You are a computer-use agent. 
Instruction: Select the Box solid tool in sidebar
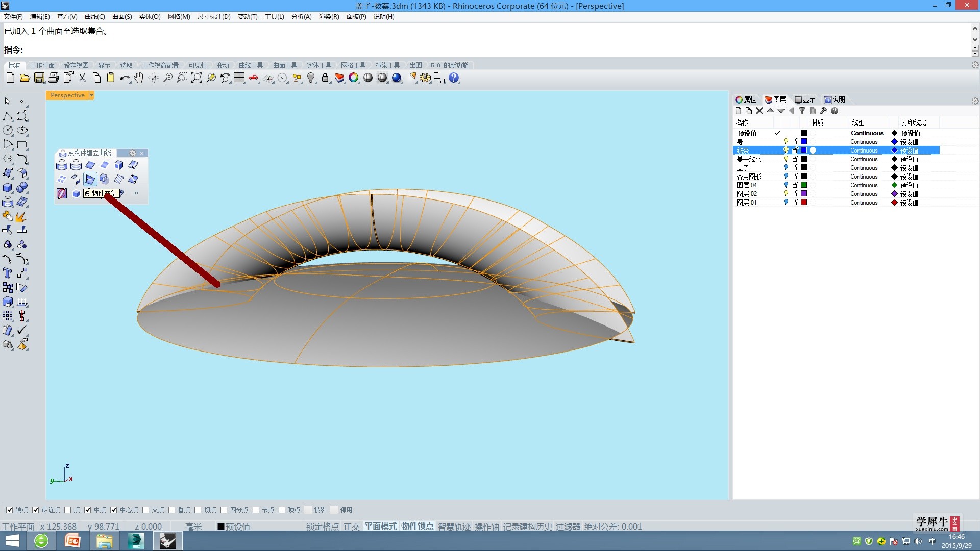point(8,187)
